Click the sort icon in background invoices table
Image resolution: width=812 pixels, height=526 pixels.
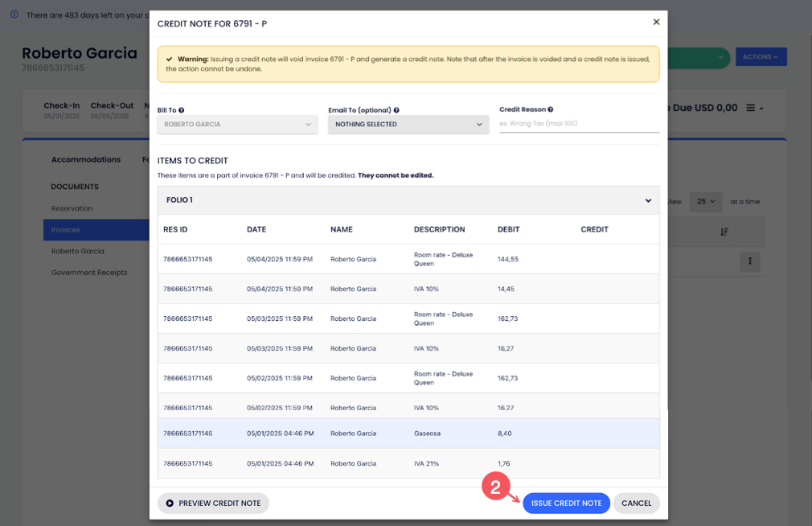click(724, 232)
